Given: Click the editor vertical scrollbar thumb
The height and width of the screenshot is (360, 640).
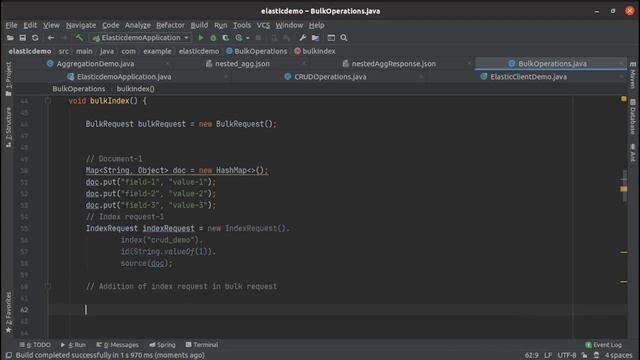Looking at the screenshot, I should [x=624, y=187].
